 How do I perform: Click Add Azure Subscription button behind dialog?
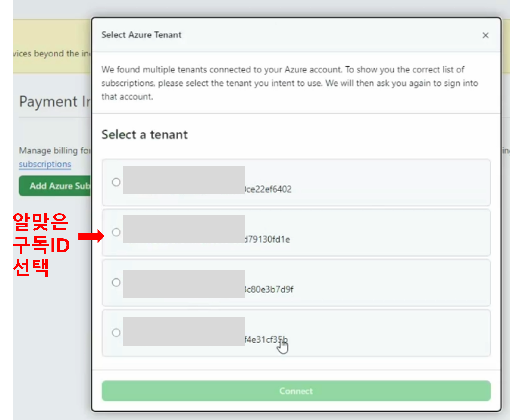[55, 186]
